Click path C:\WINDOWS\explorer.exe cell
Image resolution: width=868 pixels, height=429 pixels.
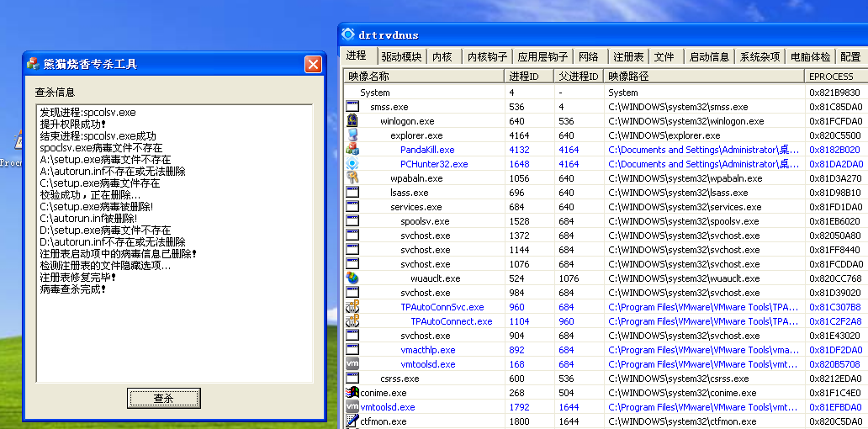pos(664,135)
